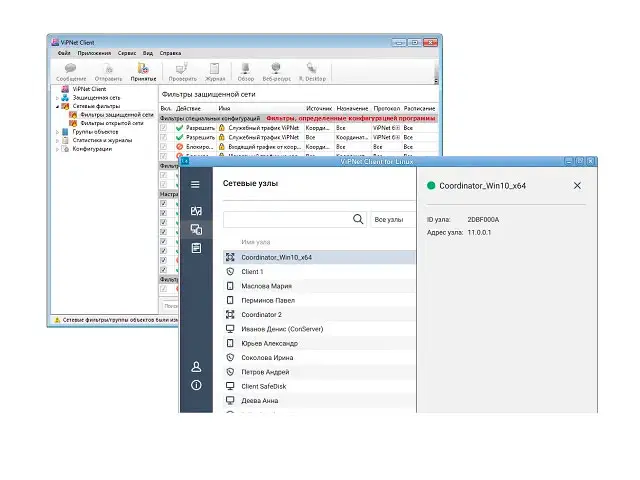Screen dimensions: 640x480
Task: Collapse the Сетевые фильтры tree node
Action: [x=57, y=106]
